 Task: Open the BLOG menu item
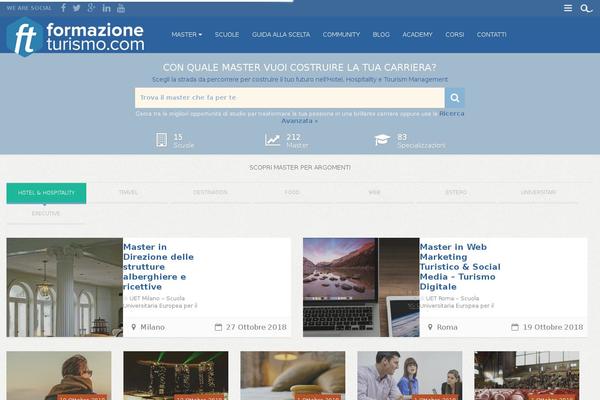tap(381, 35)
